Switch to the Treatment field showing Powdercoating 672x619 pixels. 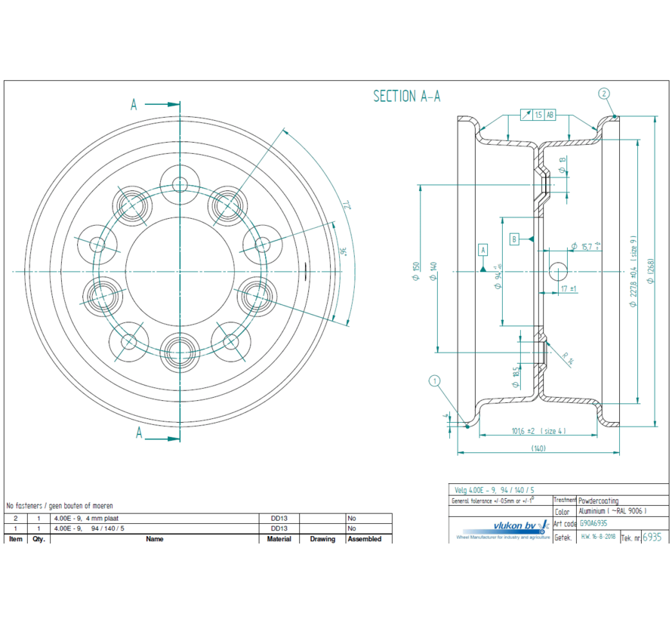click(598, 500)
